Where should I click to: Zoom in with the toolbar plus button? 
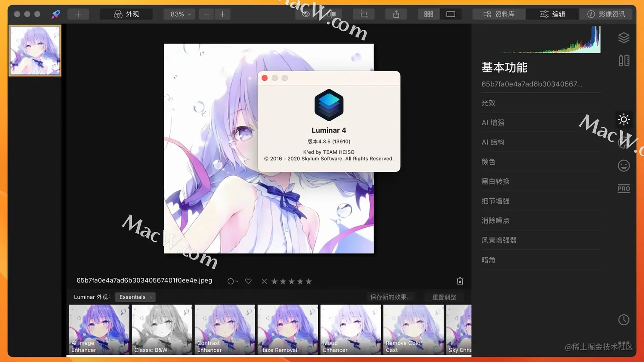(x=222, y=14)
